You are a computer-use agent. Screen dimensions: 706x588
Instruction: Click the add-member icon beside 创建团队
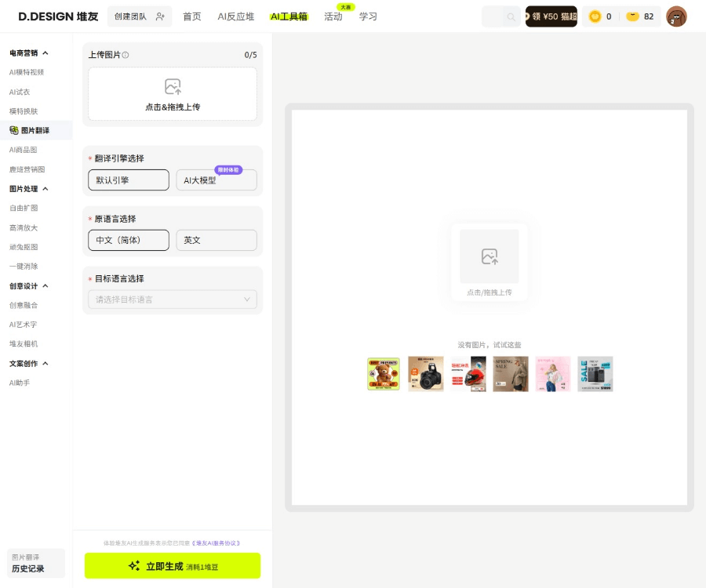(x=160, y=16)
